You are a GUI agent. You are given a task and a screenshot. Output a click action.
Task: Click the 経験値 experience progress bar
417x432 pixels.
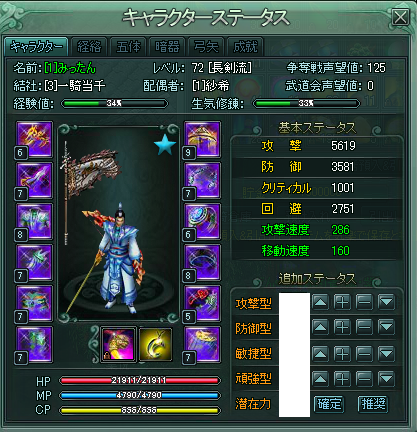(114, 104)
